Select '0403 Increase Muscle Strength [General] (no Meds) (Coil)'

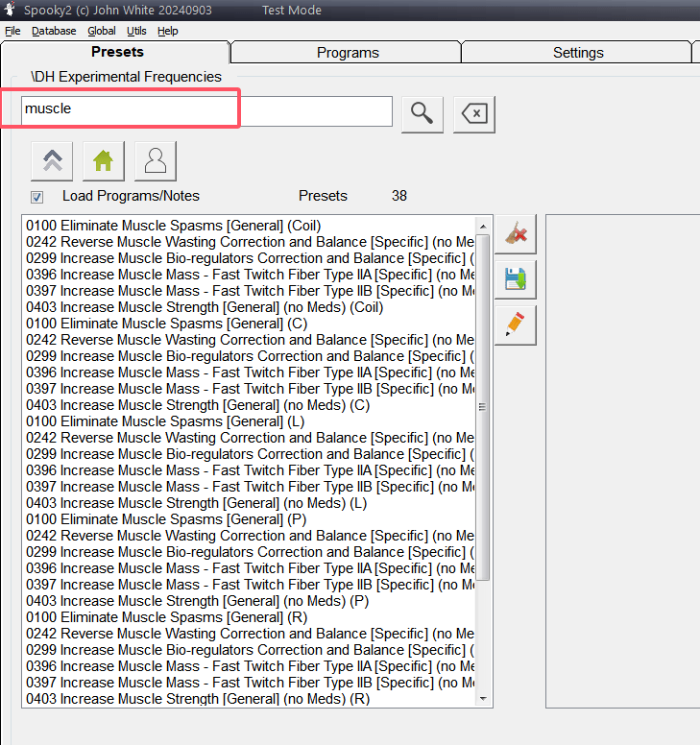pyautogui.click(x=205, y=307)
